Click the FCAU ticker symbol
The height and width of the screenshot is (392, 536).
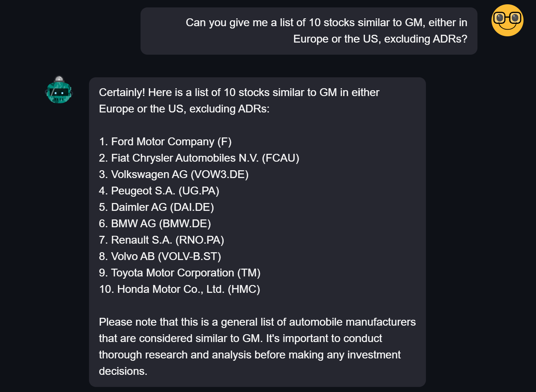point(280,158)
